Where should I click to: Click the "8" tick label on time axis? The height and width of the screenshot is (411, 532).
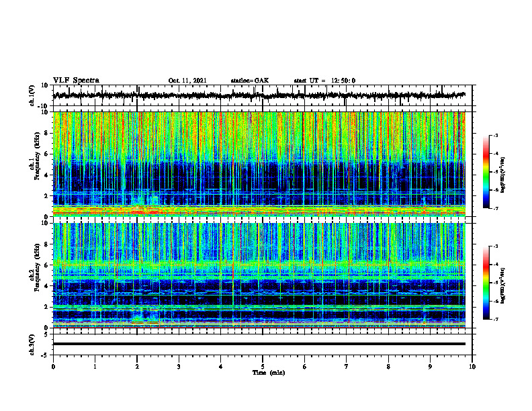[x=388, y=367]
